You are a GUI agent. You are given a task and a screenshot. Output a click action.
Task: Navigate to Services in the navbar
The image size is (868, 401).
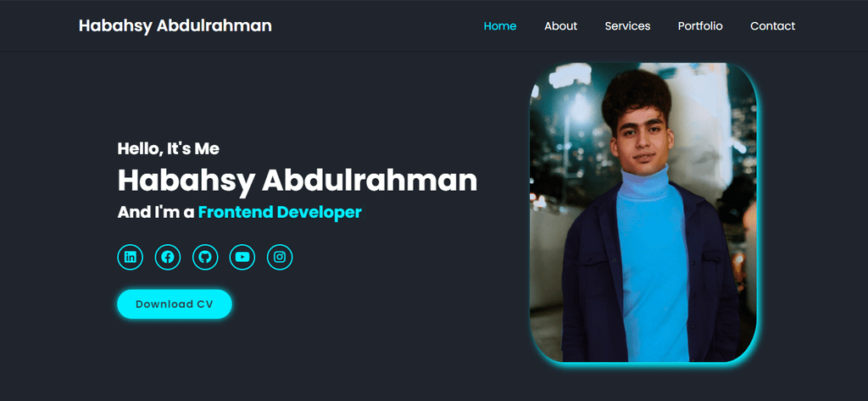[627, 26]
